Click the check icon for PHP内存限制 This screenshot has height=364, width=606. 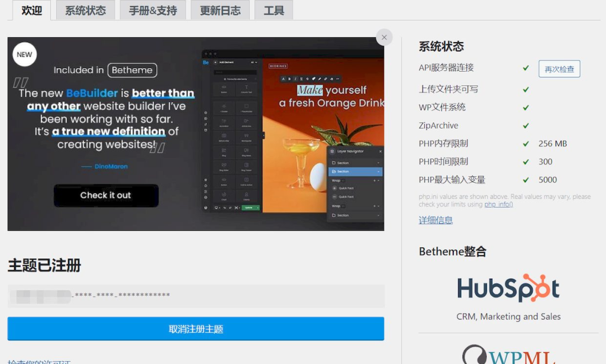(x=526, y=144)
